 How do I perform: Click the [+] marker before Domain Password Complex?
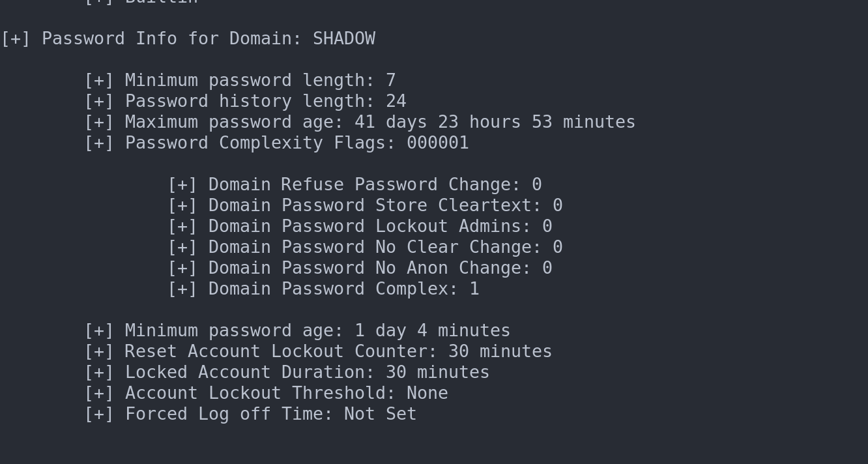pos(182,289)
